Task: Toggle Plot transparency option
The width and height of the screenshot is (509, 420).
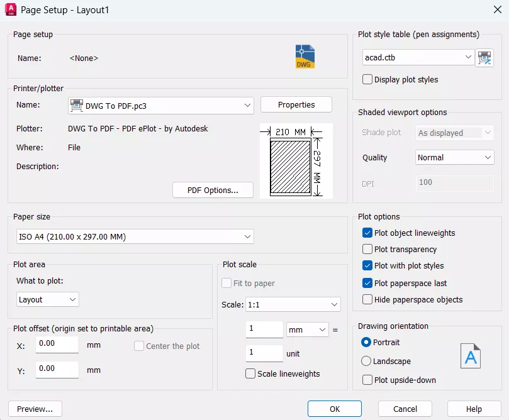Action: point(368,250)
